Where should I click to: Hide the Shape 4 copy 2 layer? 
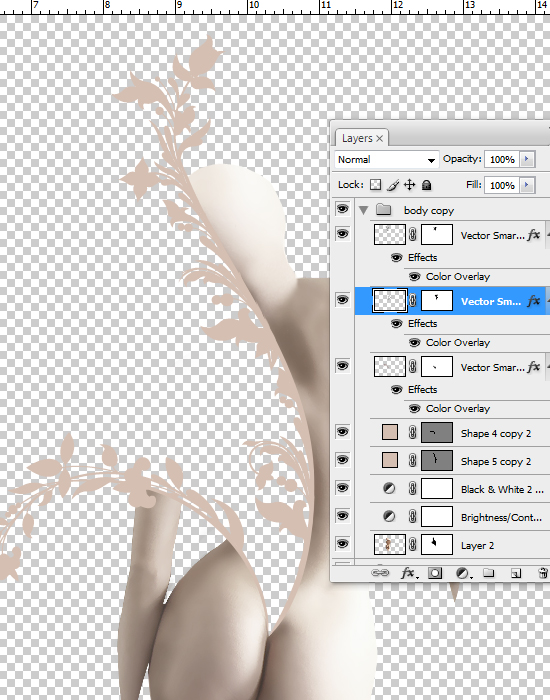click(342, 432)
